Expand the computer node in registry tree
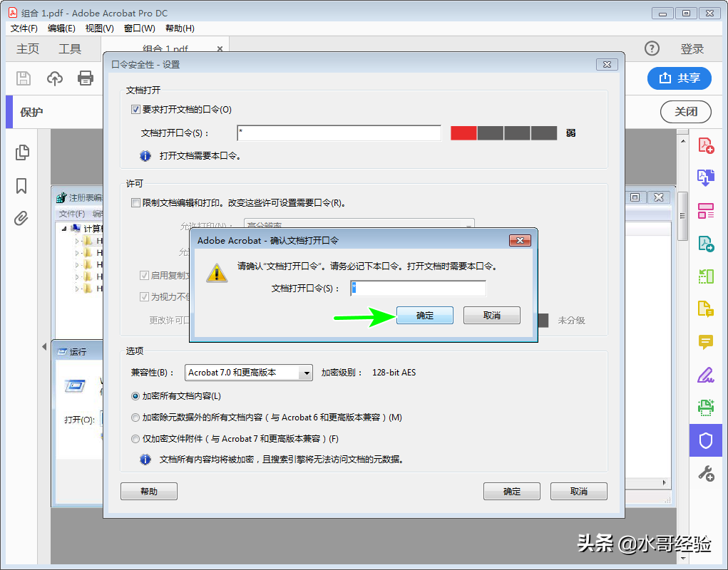 (64, 228)
